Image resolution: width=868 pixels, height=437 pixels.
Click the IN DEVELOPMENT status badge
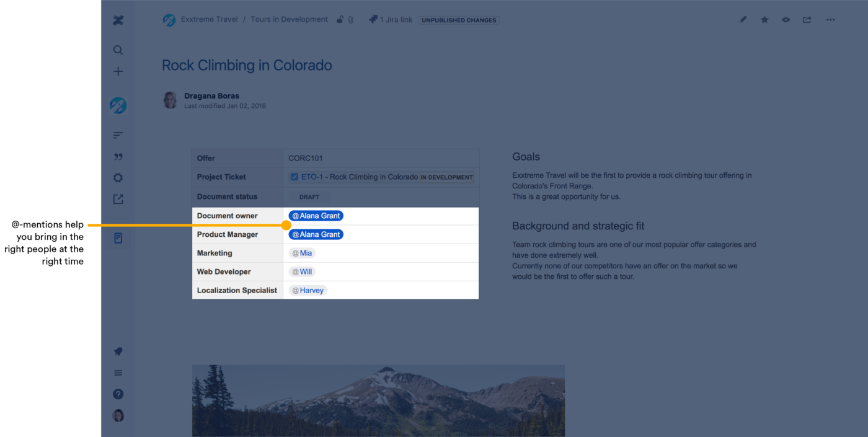coord(446,177)
